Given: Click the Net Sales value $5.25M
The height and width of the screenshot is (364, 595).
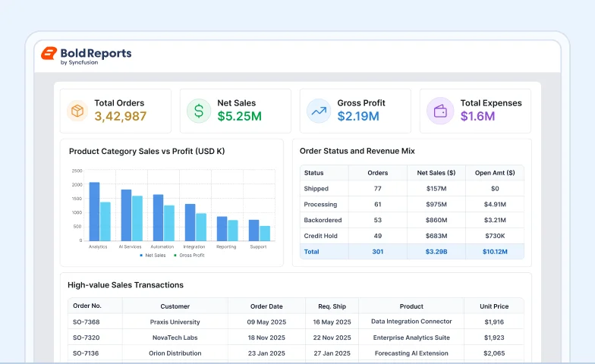Looking at the screenshot, I should [240, 116].
